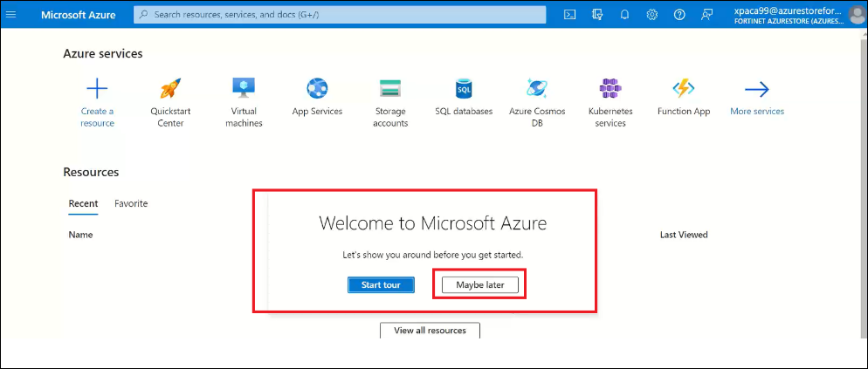Click View all resources button
868x369 pixels.
[430, 331]
